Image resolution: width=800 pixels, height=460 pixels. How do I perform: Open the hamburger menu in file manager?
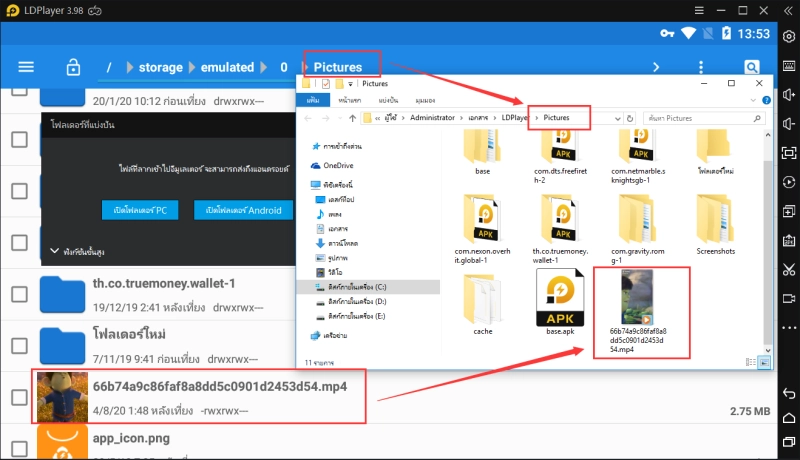click(26, 67)
